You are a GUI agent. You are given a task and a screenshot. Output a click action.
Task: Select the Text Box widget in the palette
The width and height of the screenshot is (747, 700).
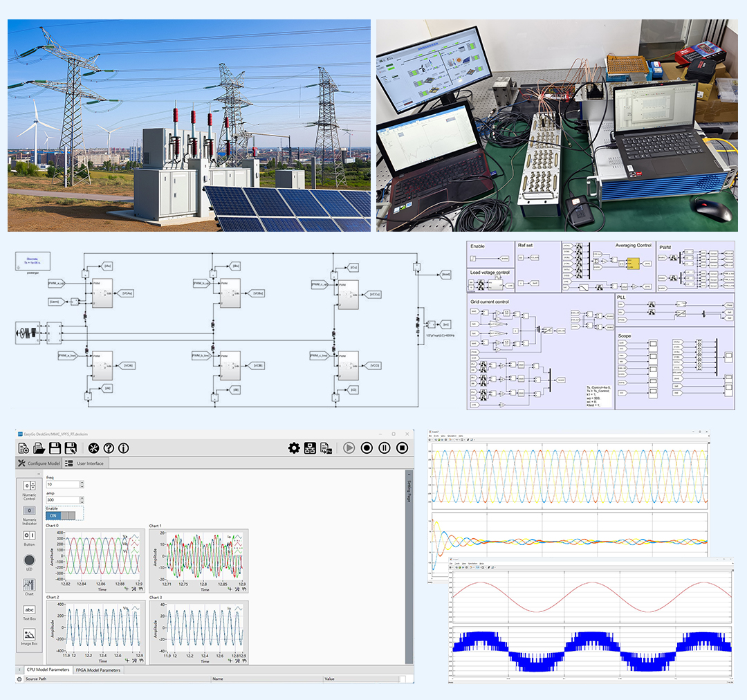pos(29,612)
